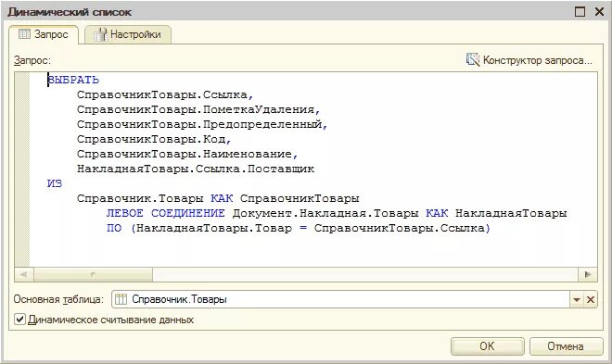Click the Запрос tab table icon
Image resolution: width=612 pixels, height=364 pixels.
click(x=24, y=34)
